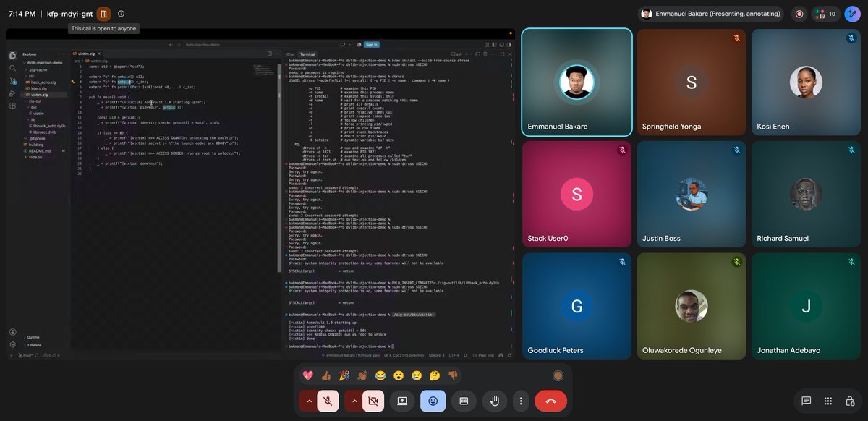Send the thumbs up reaction
Image resolution: width=868 pixels, height=421 pixels.
pyautogui.click(x=325, y=375)
